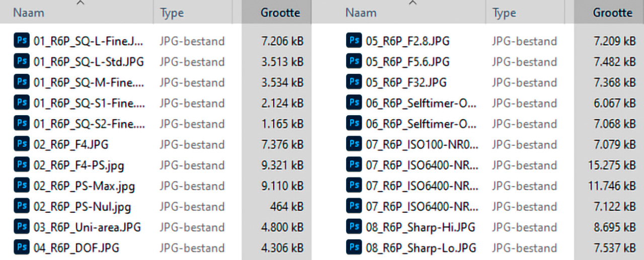Click the sort arrow above left Naam header
644x260 pixels.
(80, 3)
